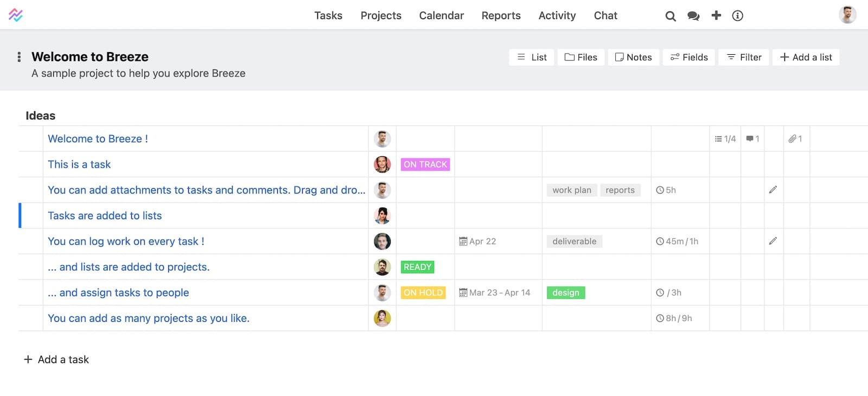Click the plus icon in top bar

[x=716, y=15]
